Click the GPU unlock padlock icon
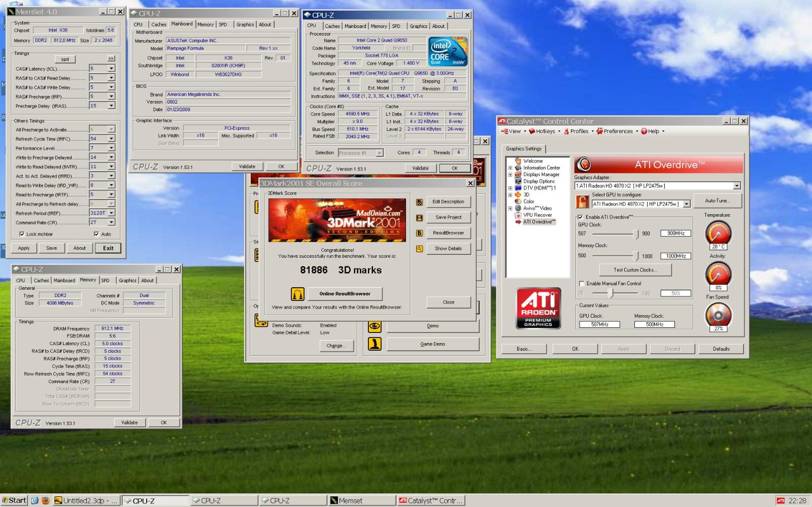 pyautogui.click(x=583, y=202)
